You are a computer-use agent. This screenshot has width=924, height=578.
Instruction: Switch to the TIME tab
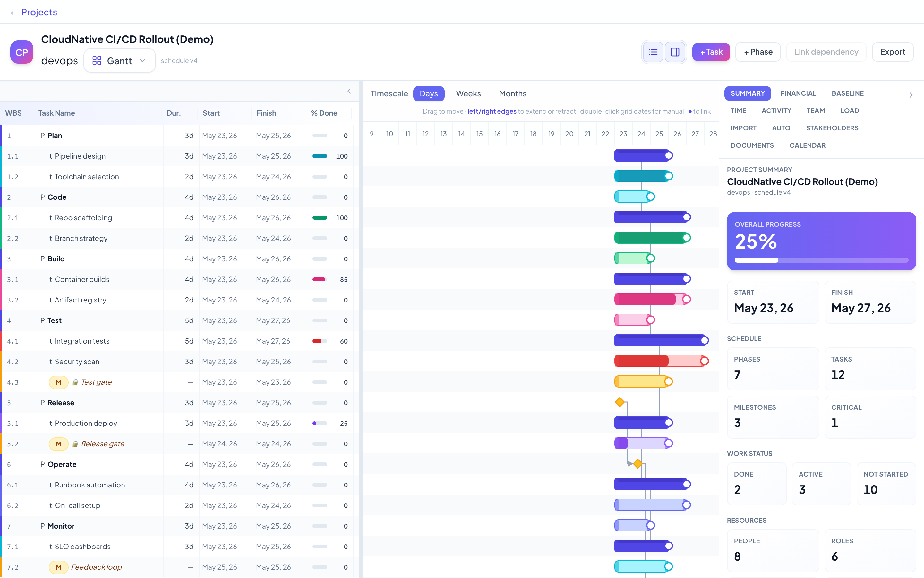tap(738, 110)
